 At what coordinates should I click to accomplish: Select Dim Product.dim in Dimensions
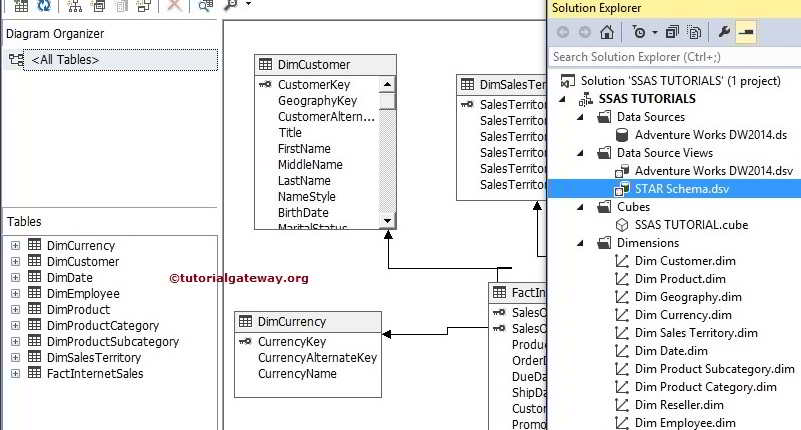point(680,279)
